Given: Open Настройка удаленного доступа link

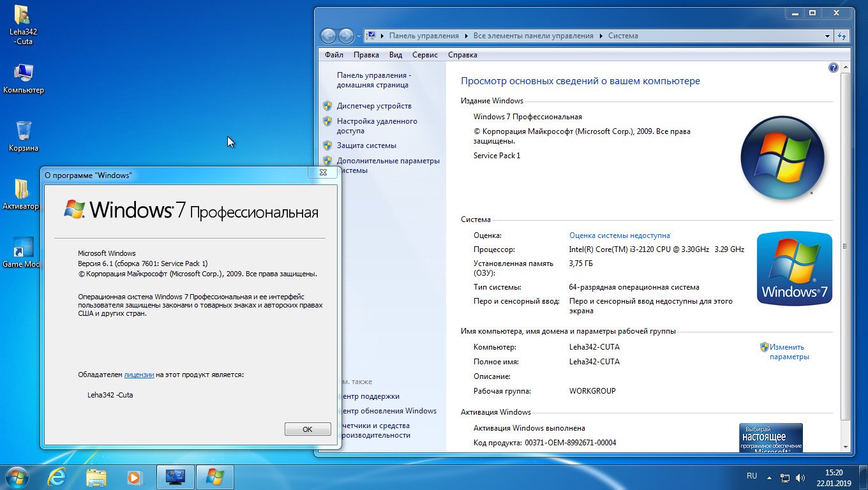Looking at the screenshot, I should pyautogui.click(x=377, y=126).
